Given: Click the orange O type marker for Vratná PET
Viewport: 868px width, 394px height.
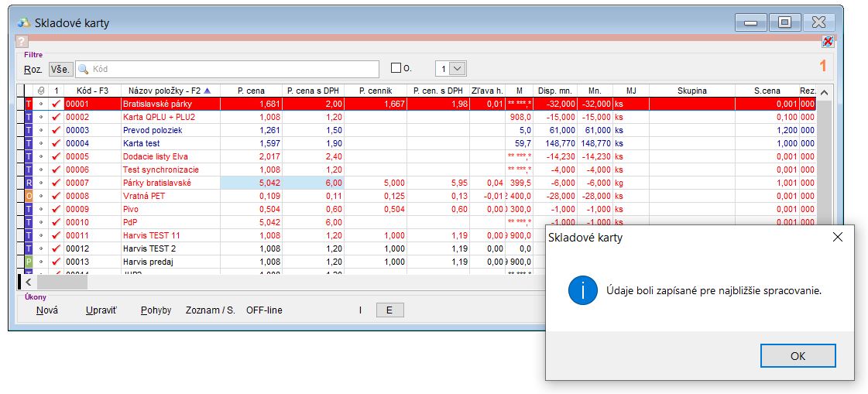Looking at the screenshot, I should 29,196.
